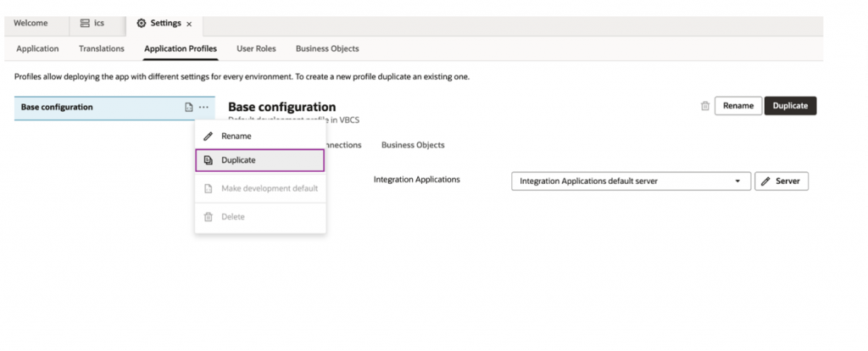
Task: Click Delete in the context menu
Action: [260, 216]
